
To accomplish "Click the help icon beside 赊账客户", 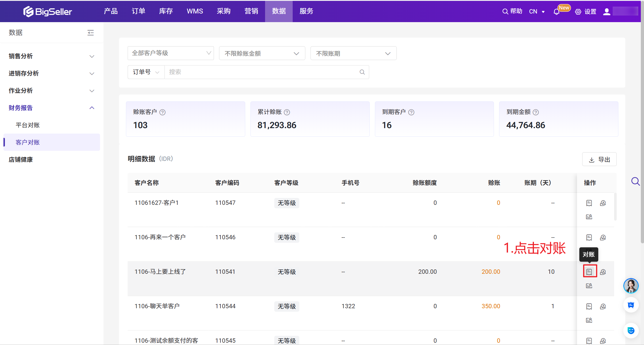I will click(162, 112).
